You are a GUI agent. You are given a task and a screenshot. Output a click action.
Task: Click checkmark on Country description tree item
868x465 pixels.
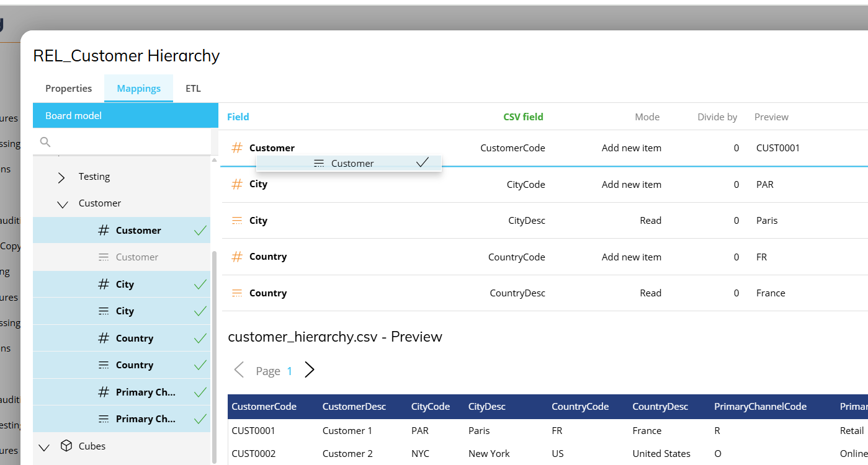(200, 365)
